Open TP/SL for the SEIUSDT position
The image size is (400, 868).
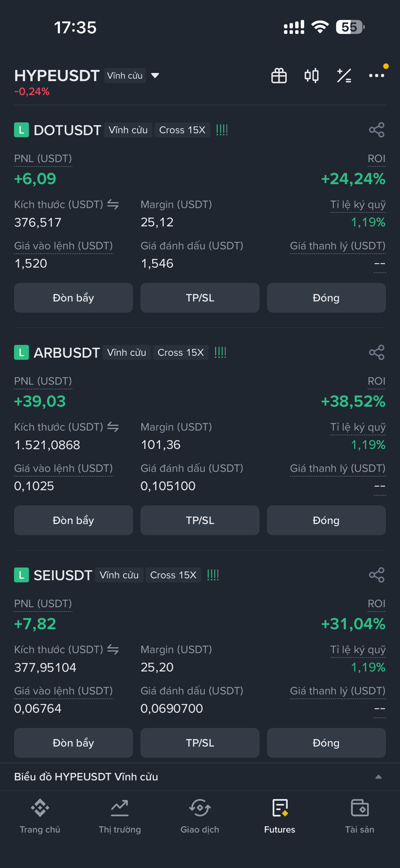200,743
